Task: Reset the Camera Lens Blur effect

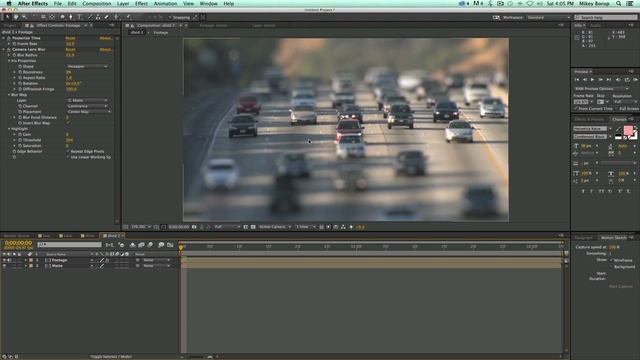Action: point(70,49)
